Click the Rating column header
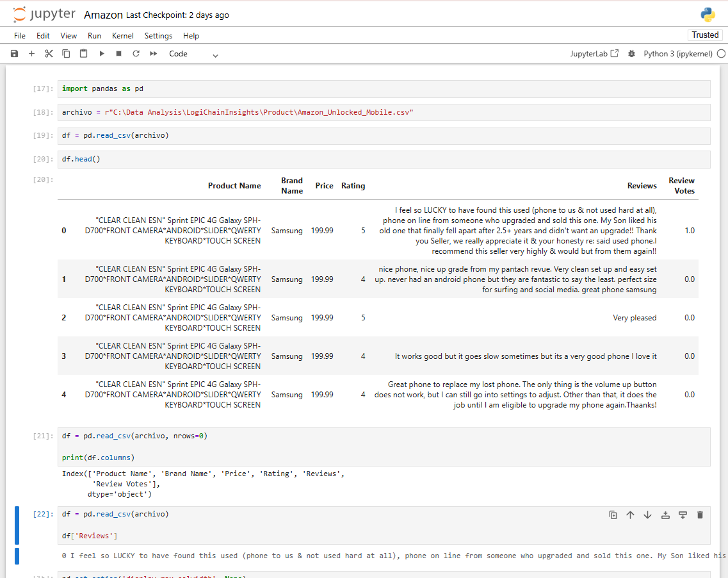This screenshot has width=728, height=578. click(x=353, y=186)
